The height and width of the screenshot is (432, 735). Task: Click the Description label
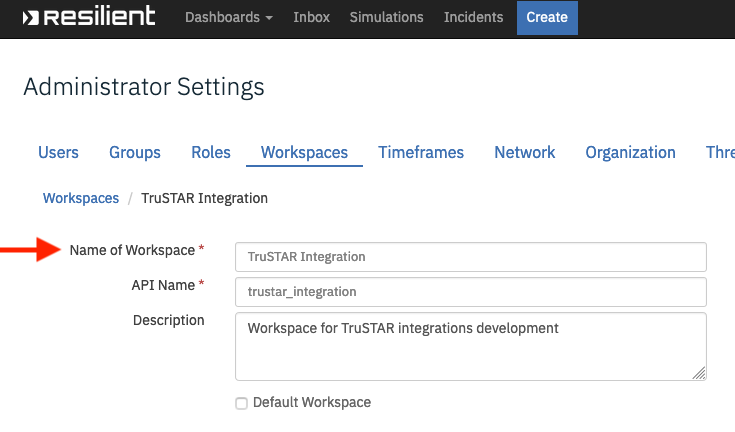pos(169,320)
